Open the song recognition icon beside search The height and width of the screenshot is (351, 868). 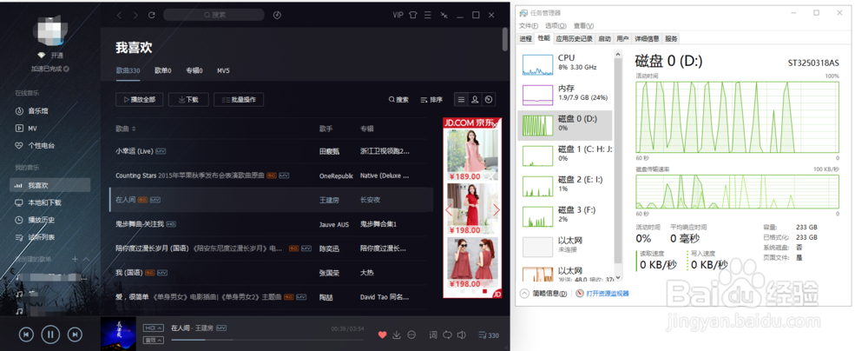click(278, 15)
